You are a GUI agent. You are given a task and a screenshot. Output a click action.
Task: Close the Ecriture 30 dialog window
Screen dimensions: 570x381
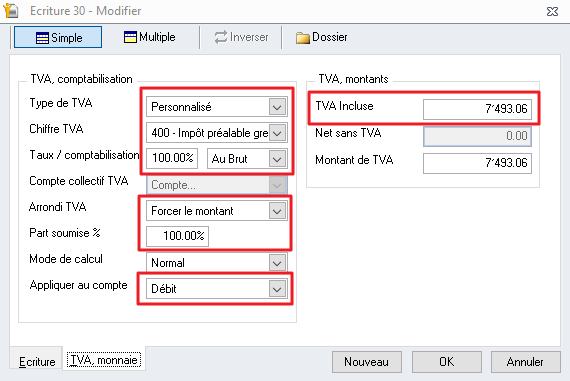[552, 12]
